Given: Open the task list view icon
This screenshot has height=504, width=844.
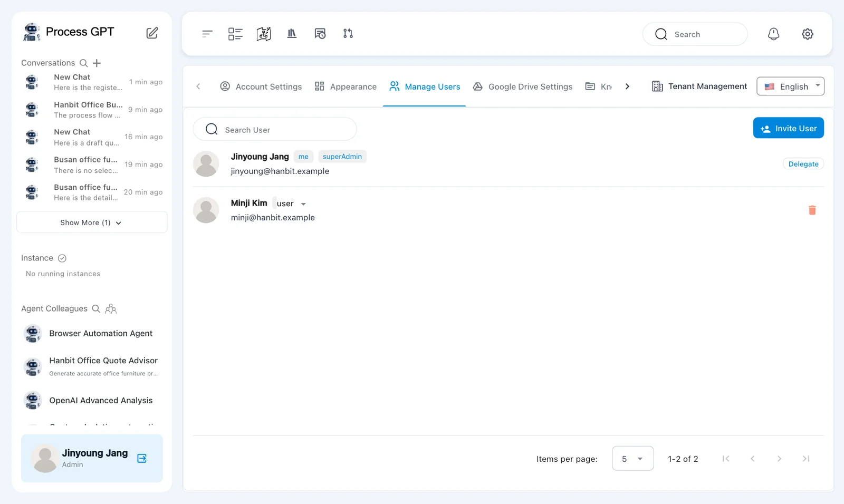Looking at the screenshot, I should pyautogui.click(x=235, y=34).
